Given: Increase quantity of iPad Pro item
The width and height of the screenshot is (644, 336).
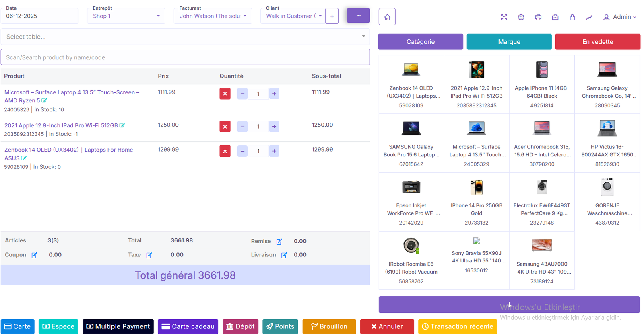Looking at the screenshot, I should point(274,127).
